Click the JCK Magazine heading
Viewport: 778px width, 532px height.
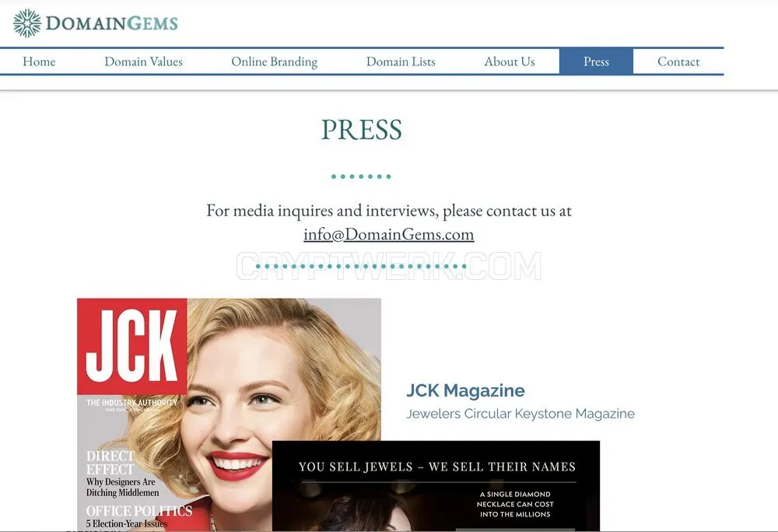[465, 390]
